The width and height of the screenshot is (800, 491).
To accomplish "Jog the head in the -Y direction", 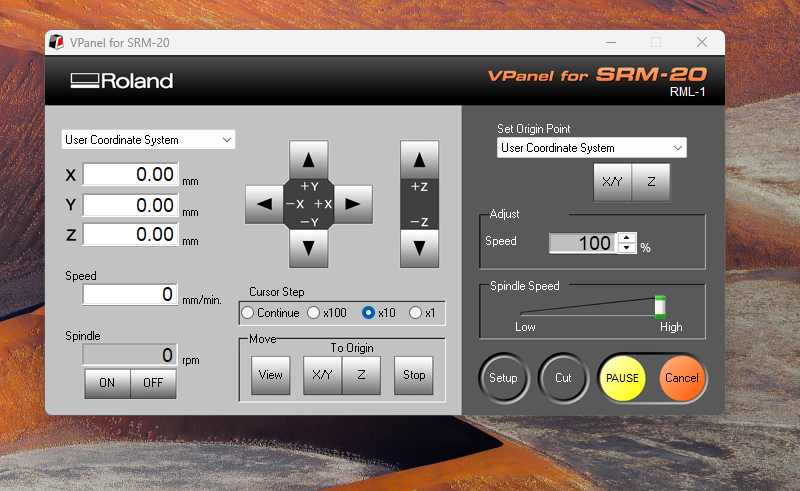I will (x=308, y=248).
